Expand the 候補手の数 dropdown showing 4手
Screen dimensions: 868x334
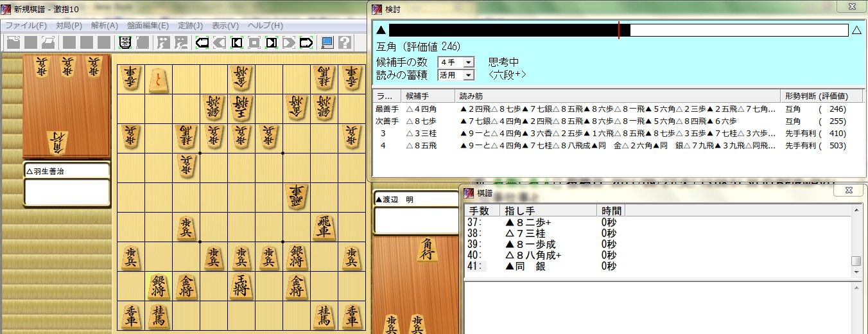click(468, 62)
